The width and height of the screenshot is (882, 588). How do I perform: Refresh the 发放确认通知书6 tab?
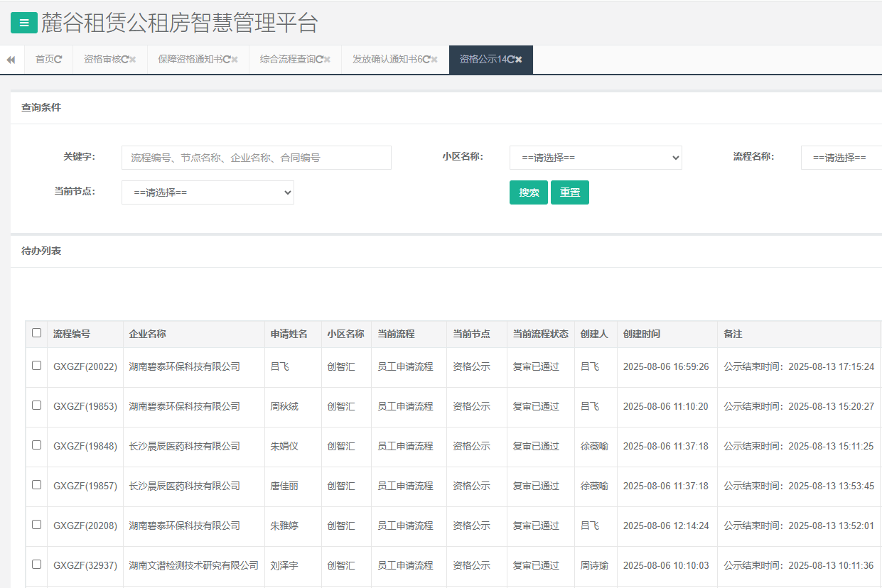(426, 60)
